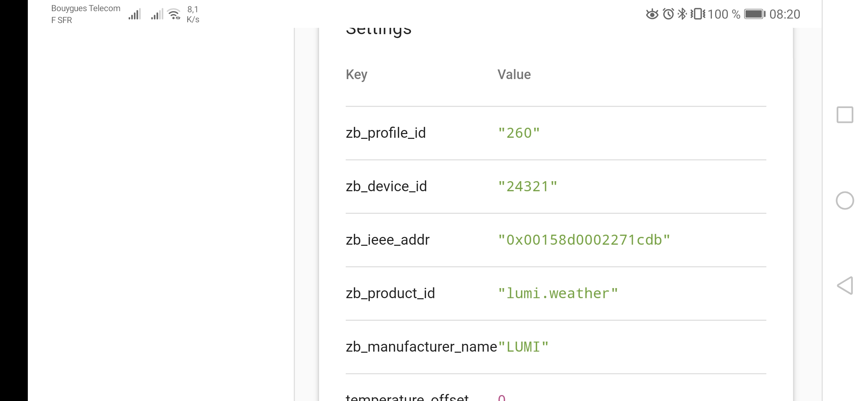868x401 pixels.
Task: Click the zb_ieee_addr value 0x00158d0002271cdb
Action: [x=584, y=240]
